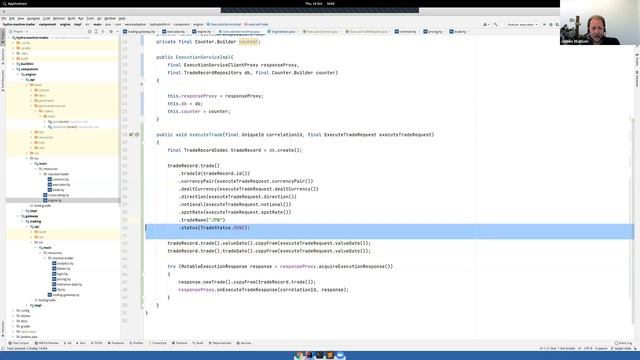This screenshot has height=360, width=640.
Task: Collapse the gateway module in the tree
Action: (18, 216)
